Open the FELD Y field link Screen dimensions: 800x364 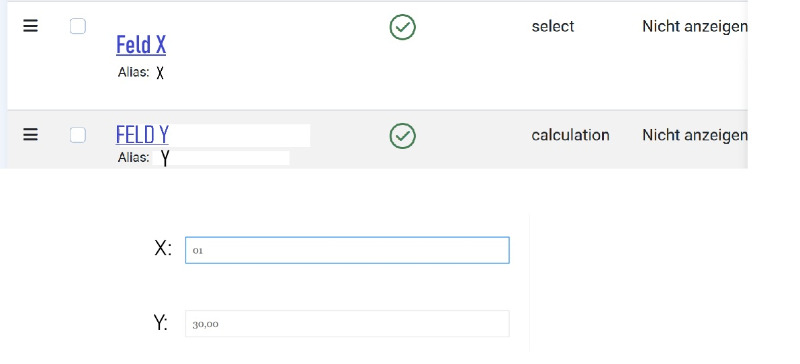point(142,135)
